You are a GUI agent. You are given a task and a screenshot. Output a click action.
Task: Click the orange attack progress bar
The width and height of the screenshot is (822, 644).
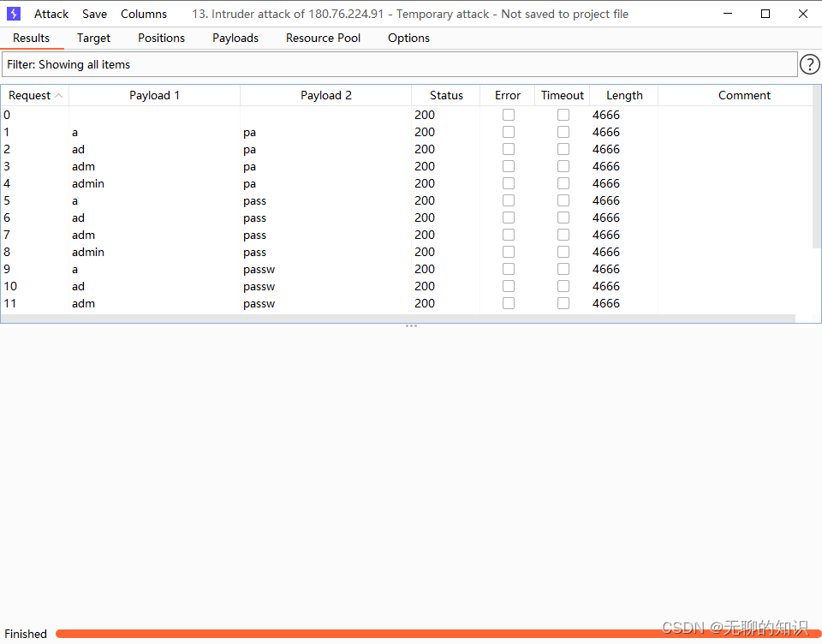click(438, 634)
